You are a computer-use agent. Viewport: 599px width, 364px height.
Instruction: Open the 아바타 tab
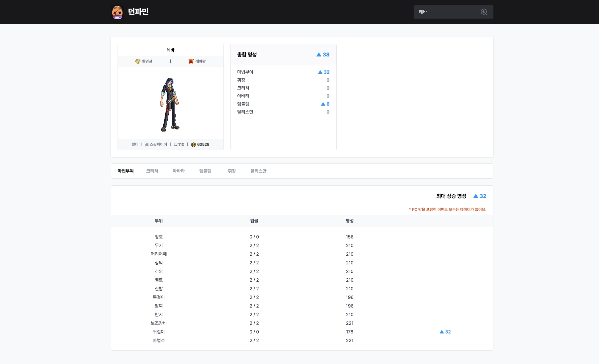pos(179,171)
